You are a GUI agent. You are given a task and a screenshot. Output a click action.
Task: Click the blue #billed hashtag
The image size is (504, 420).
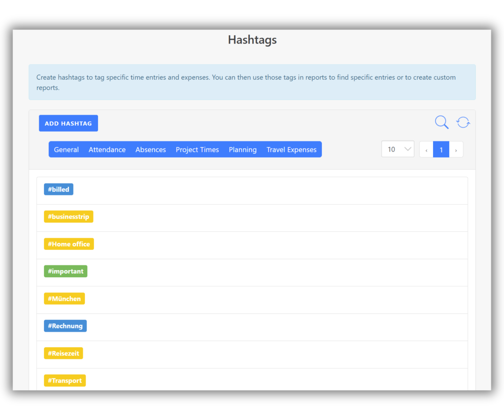(x=59, y=189)
